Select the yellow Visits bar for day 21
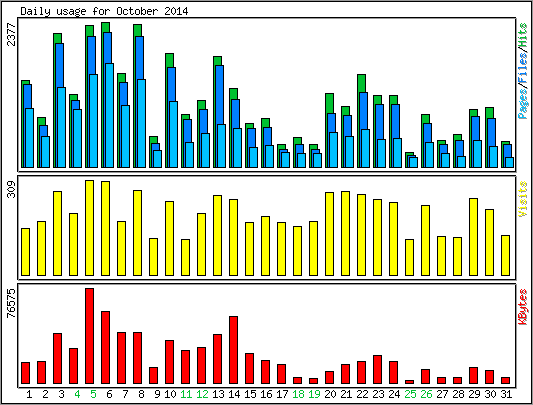Image resolution: width=533 pixels, height=405 pixels. coord(345,233)
